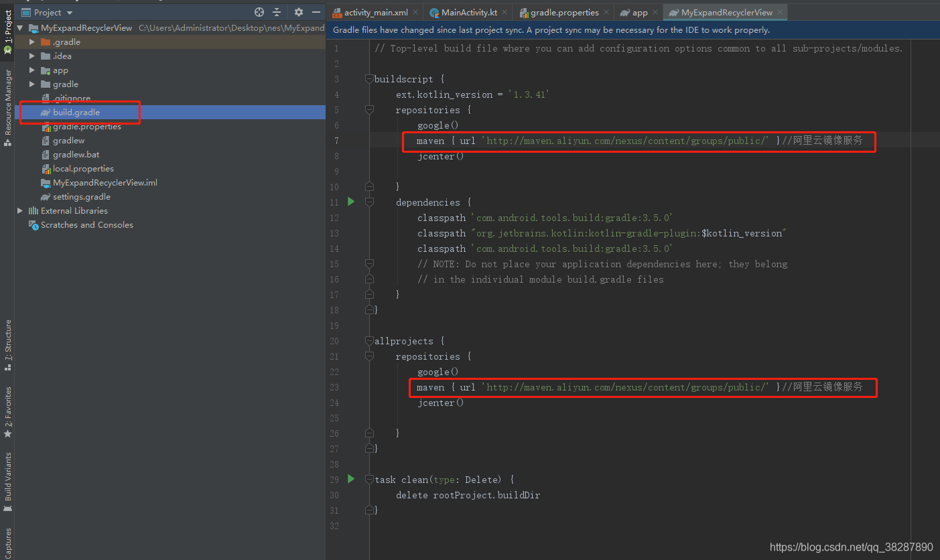Open the Project view dropdown
The image size is (940, 560).
48,12
